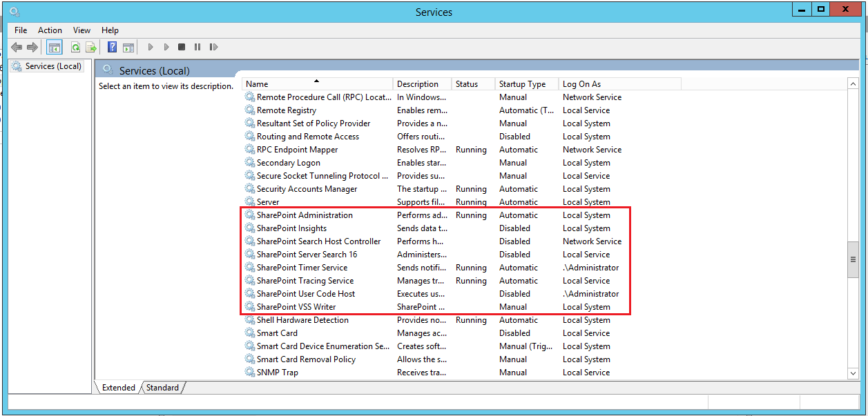Click the gear icon in Services (Local) header

coord(108,70)
